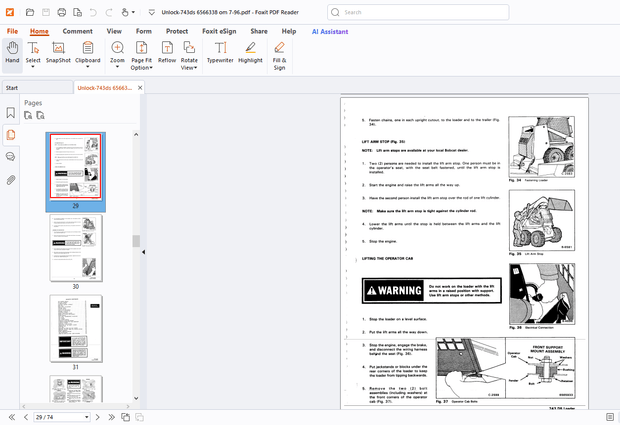Open the Rotate View dropdown
The width and height of the screenshot is (620, 425).
[x=189, y=56]
